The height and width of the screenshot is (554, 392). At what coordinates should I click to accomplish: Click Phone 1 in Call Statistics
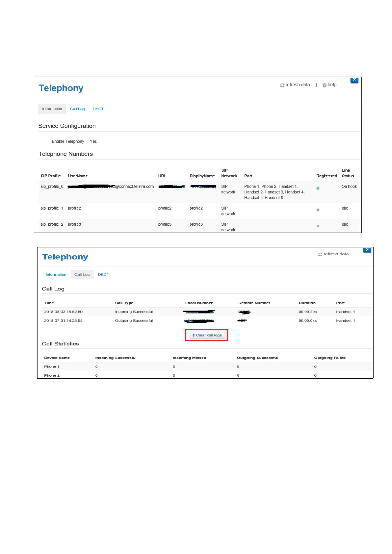52,366
